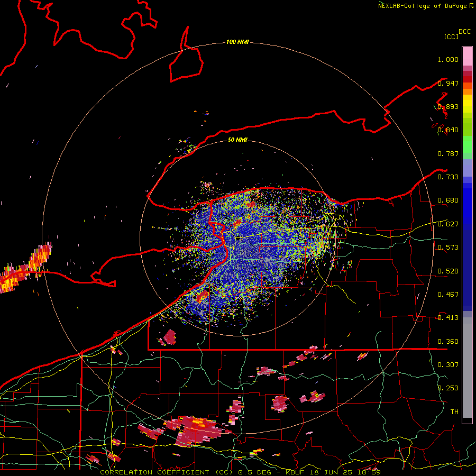Select the 0.680 scale value
Image resolution: width=476 pixels, height=476 pixels.
click(448, 200)
